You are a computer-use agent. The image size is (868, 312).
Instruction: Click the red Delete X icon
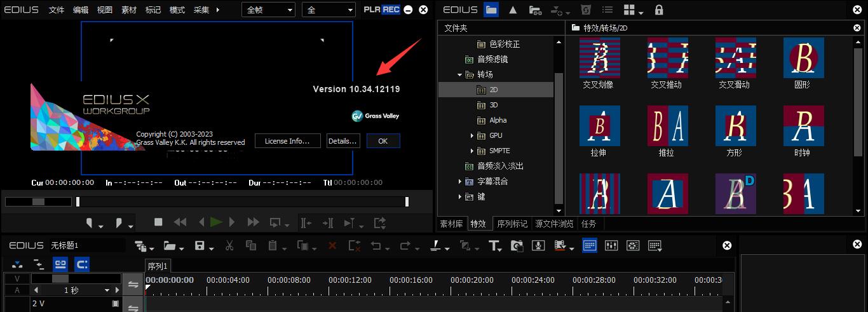pyautogui.click(x=332, y=245)
